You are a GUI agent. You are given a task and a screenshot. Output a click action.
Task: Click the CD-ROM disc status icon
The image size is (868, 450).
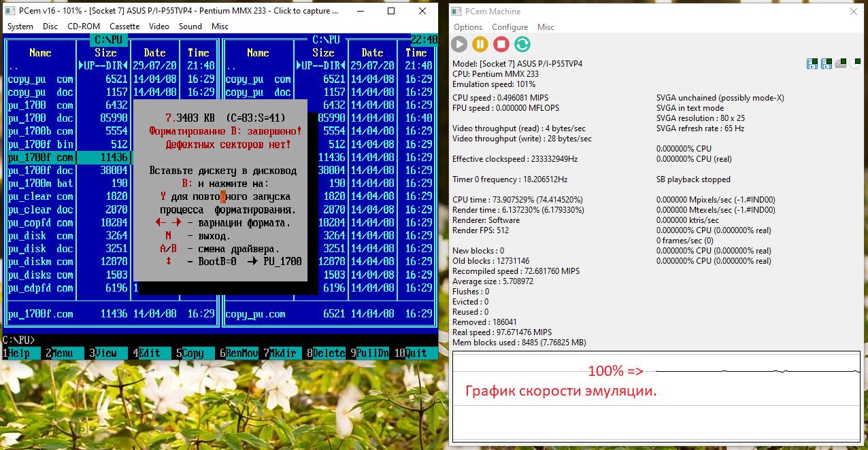(x=854, y=64)
